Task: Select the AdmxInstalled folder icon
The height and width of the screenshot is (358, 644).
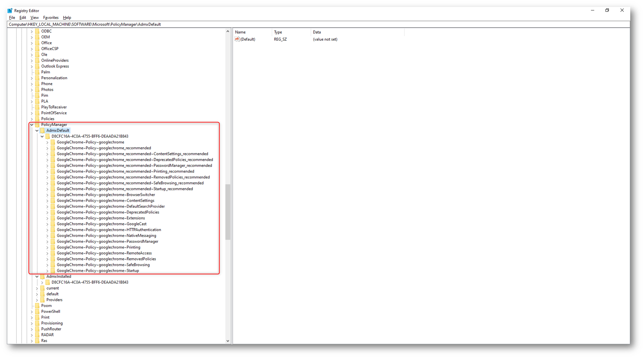Action: click(x=43, y=276)
